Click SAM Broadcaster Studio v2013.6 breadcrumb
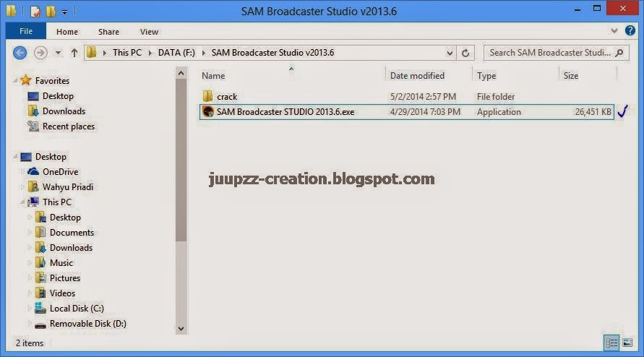The width and height of the screenshot is (644, 357). [x=272, y=53]
